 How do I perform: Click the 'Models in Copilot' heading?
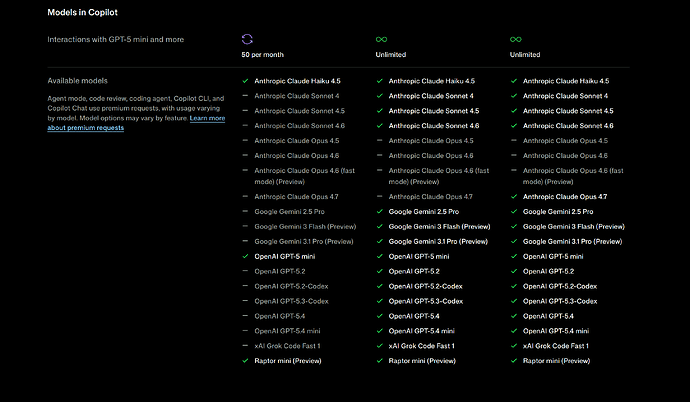click(x=82, y=12)
